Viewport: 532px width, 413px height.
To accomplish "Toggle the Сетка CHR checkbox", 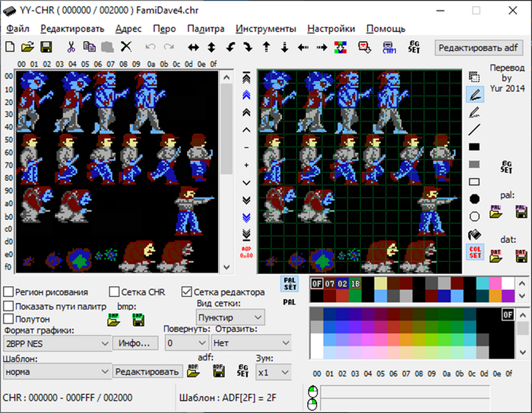I will click(x=114, y=292).
